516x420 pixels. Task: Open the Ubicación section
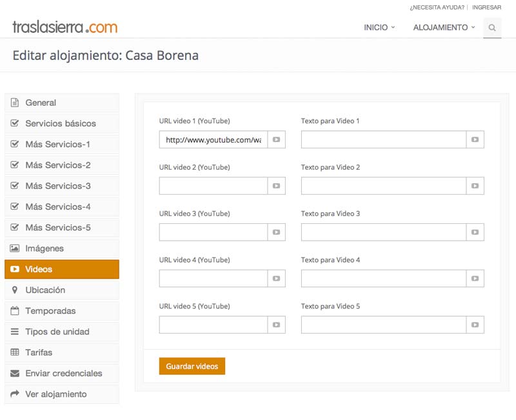click(x=62, y=290)
